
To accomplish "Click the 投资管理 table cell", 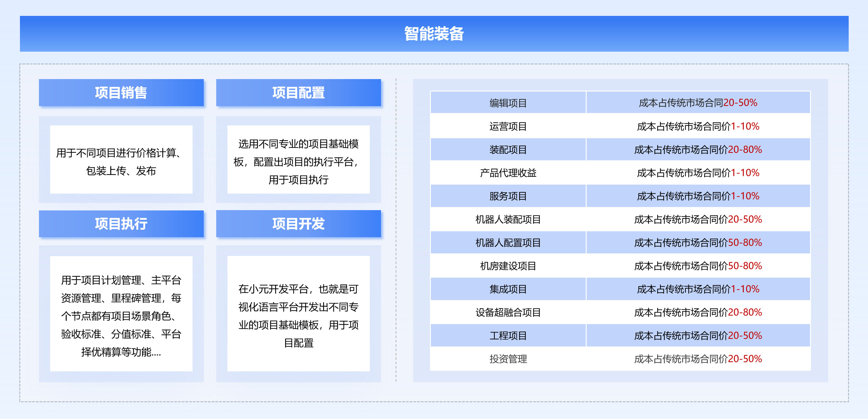I will click(x=508, y=359).
